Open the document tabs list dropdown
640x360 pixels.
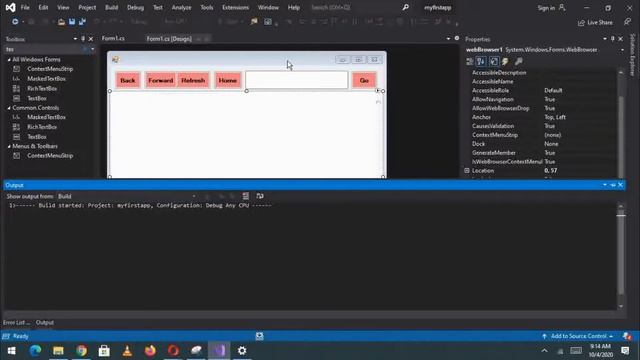(448, 39)
